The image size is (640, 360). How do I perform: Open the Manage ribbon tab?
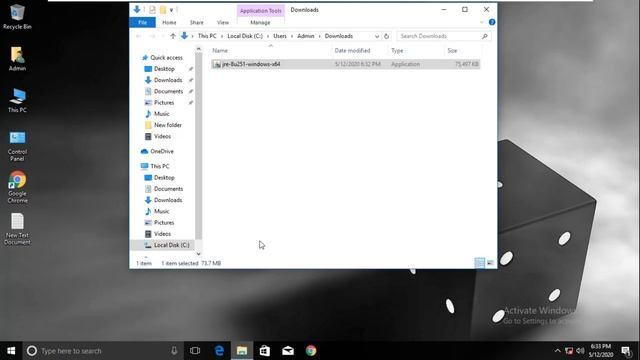[260, 22]
